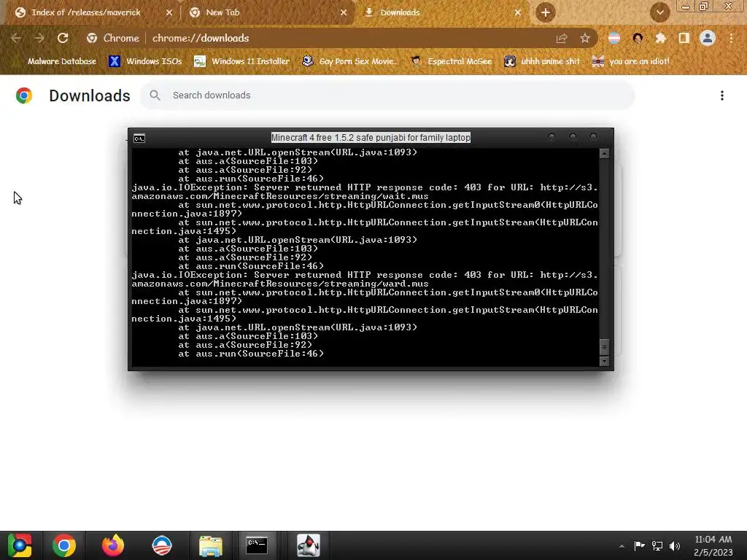The height and width of the screenshot is (560, 747).
Task: Open Downloads page more-actions menu
Action: coord(722,96)
